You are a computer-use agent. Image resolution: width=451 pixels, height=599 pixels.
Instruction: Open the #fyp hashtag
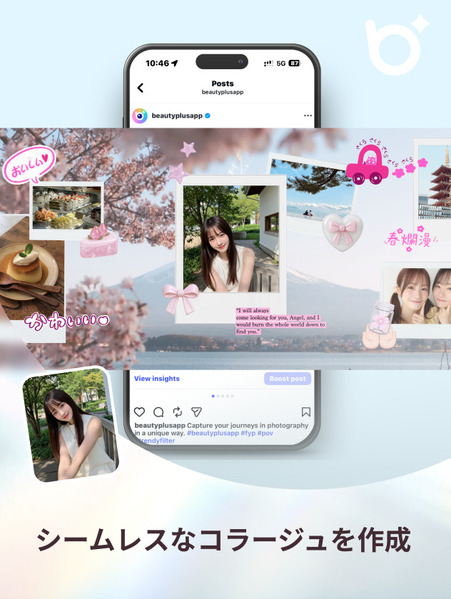pyautogui.click(x=248, y=433)
